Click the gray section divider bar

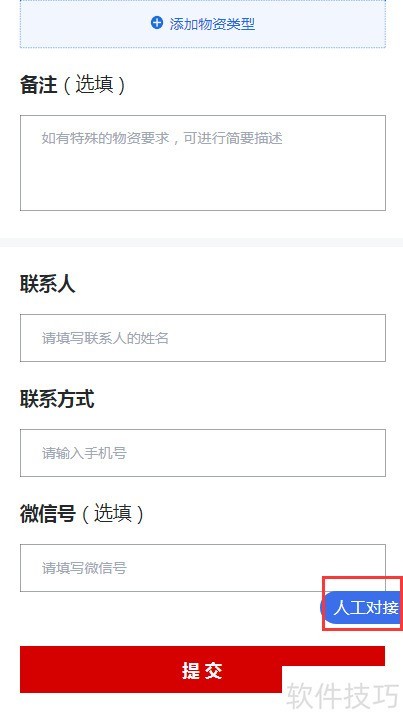pyautogui.click(x=202, y=242)
